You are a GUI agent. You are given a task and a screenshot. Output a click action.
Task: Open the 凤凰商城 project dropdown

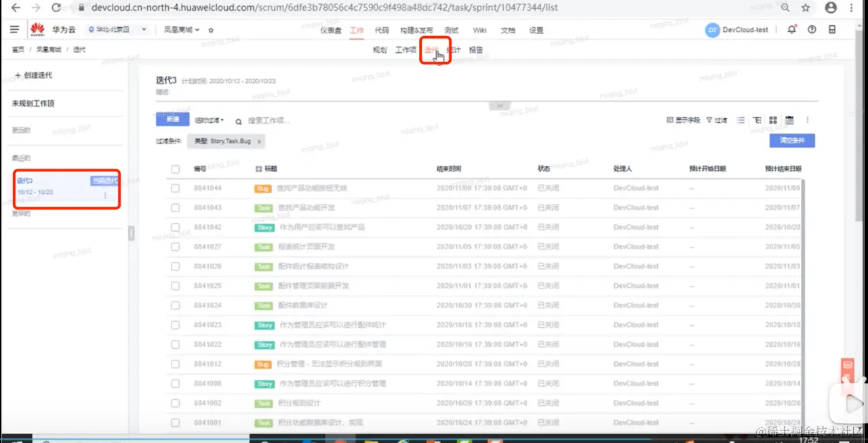tap(182, 30)
